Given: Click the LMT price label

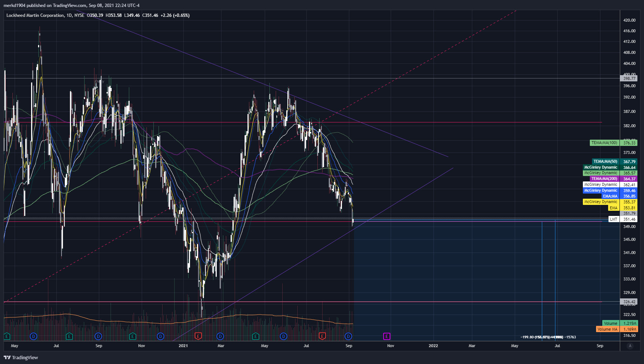Looking at the screenshot, I should pyautogui.click(x=614, y=219).
